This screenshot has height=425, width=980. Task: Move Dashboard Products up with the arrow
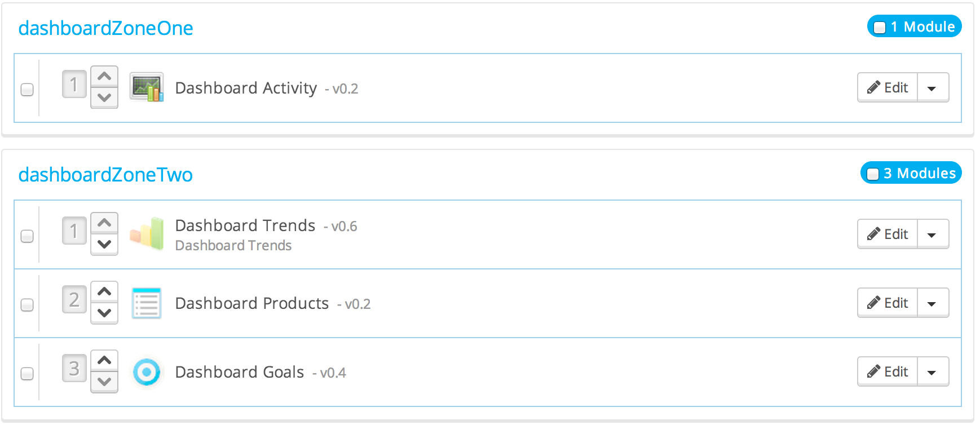(x=104, y=291)
